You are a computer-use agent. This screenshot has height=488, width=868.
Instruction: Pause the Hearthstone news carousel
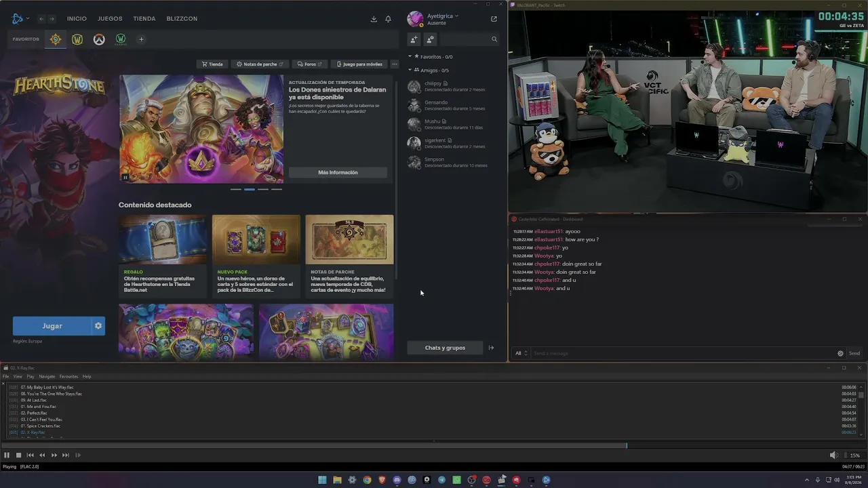pyautogui.click(x=125, y=178)
